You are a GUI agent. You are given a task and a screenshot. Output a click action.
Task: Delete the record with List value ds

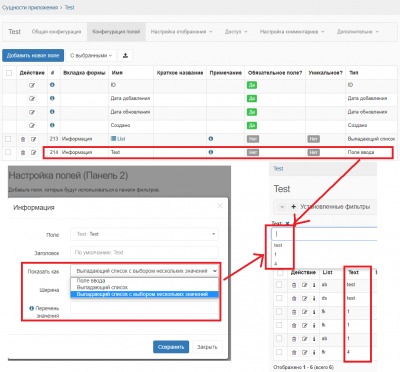coord(294,299)
